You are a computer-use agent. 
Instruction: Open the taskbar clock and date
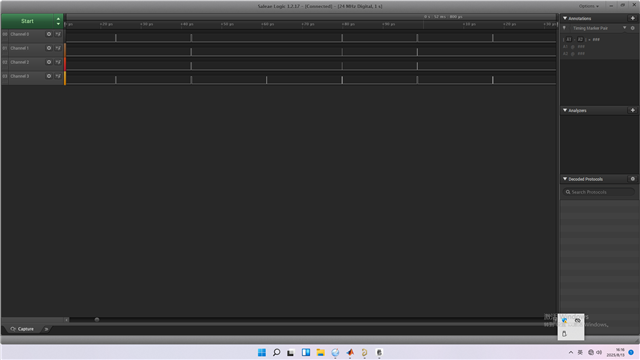616,352
